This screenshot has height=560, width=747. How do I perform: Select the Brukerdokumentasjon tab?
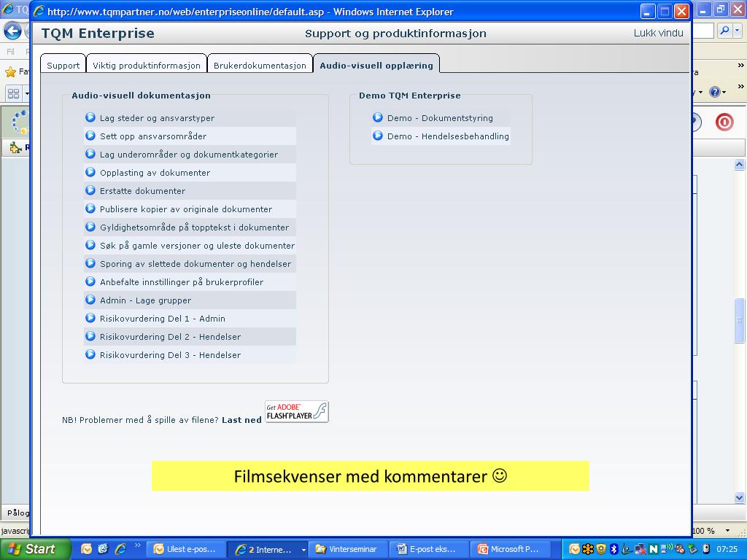coord(260,65)
